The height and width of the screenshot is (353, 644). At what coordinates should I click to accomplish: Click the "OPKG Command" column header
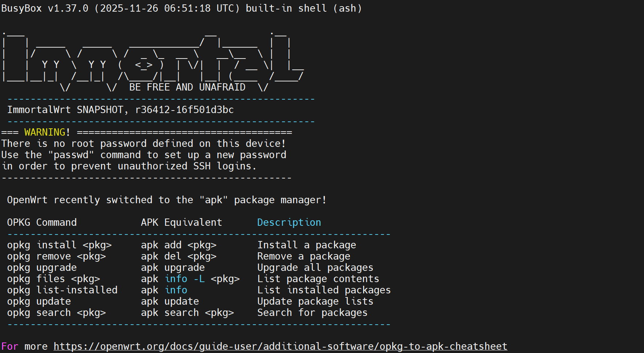tap(42, 222)
